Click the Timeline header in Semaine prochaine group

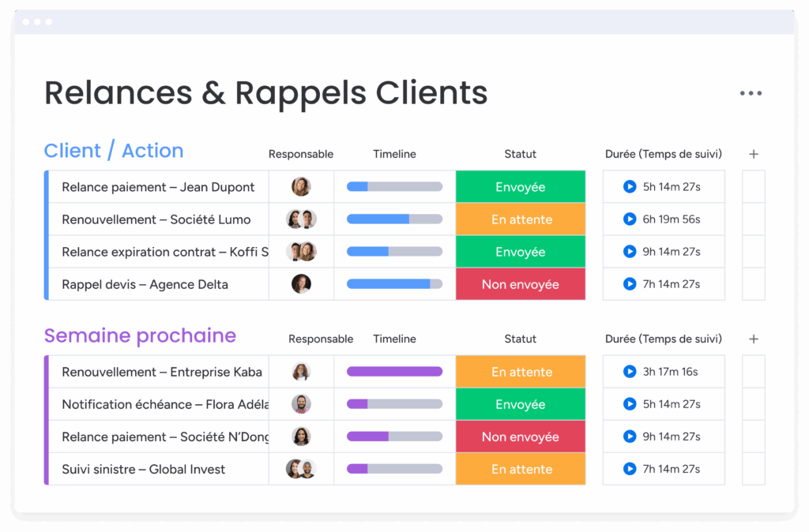[394, 339]
